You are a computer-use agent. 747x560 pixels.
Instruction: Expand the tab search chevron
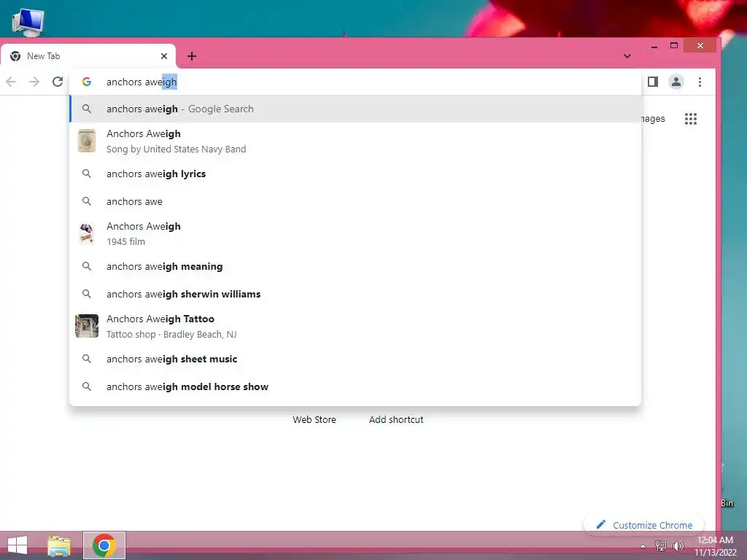(627, 56)
